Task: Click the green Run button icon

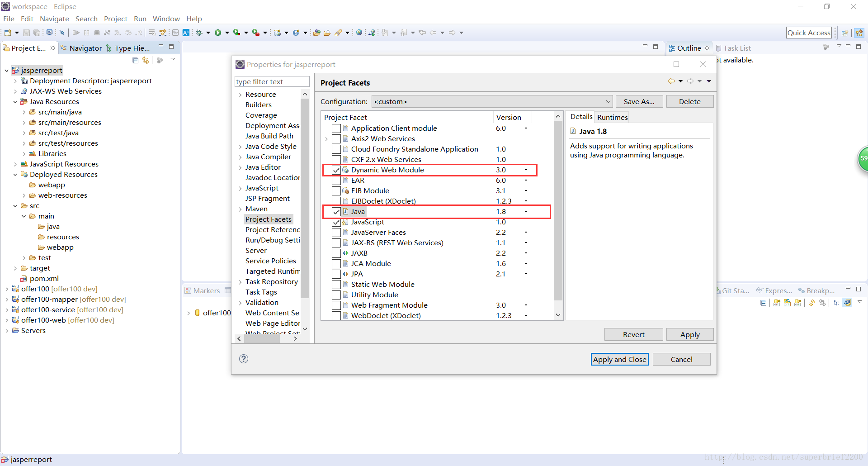Action: click(x=218, y=33)
